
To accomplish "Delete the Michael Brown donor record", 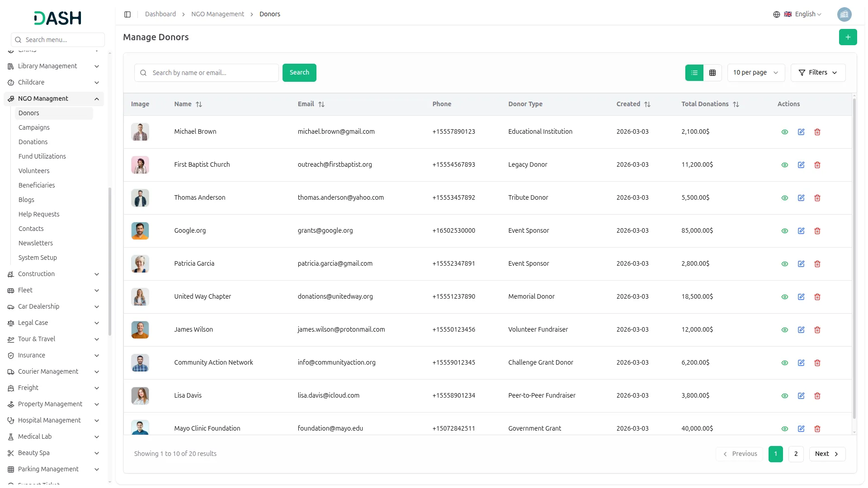I will click(817, 132).
